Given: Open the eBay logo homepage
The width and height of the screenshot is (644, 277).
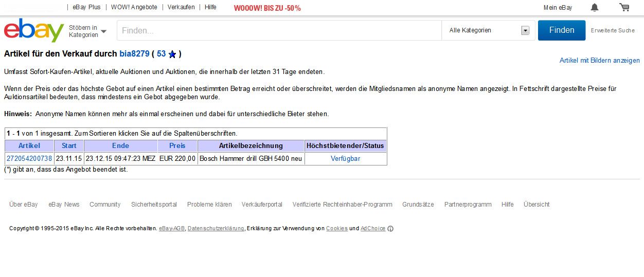Looking at the screenshot, I should [x=34, y=30].
